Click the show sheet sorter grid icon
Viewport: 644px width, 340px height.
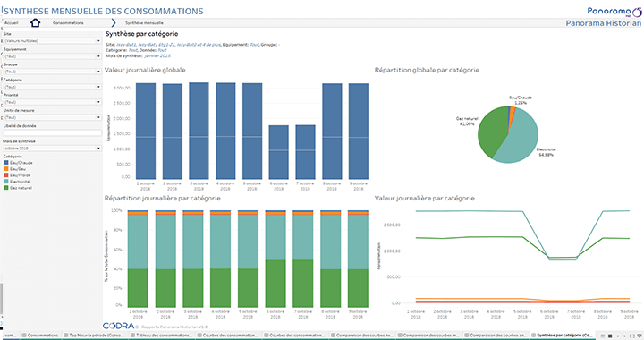tap(610, 336)
